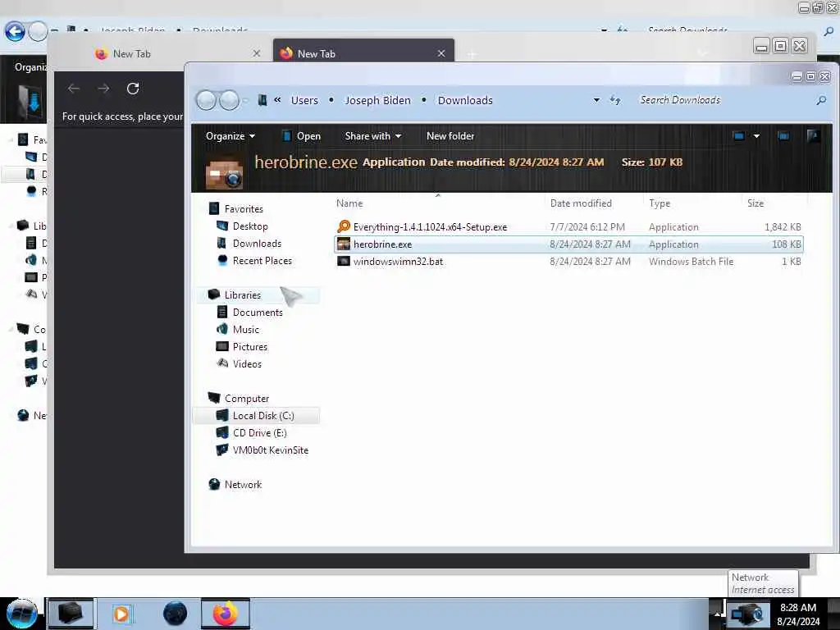Click the 1,842 KB size cell
Viewport: 840px width, 630px height.
tap(783, 227)
